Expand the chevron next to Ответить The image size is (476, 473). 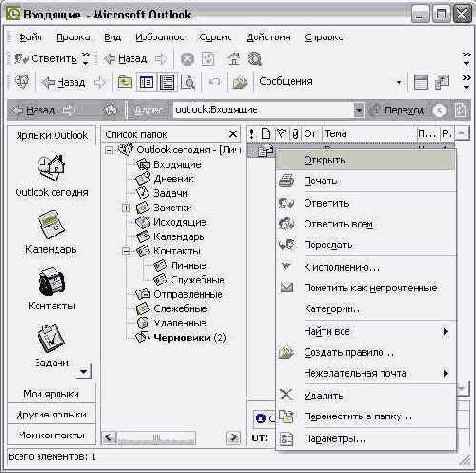[86, 59]
